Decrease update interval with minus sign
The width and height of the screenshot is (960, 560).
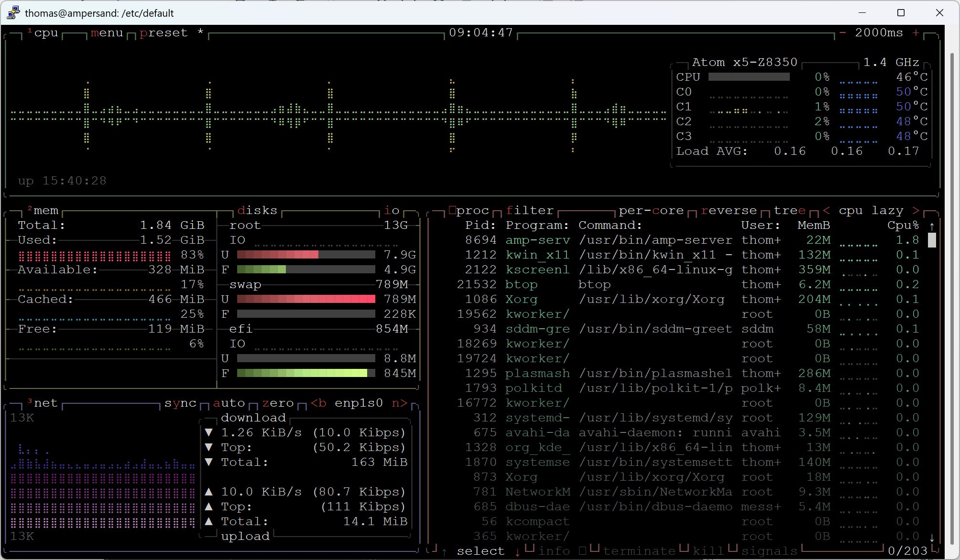click(843, 33)
